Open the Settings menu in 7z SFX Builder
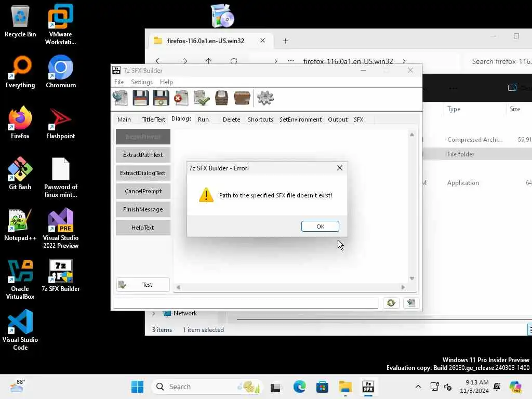Viewport: 532px width, 399px height. 142,82
